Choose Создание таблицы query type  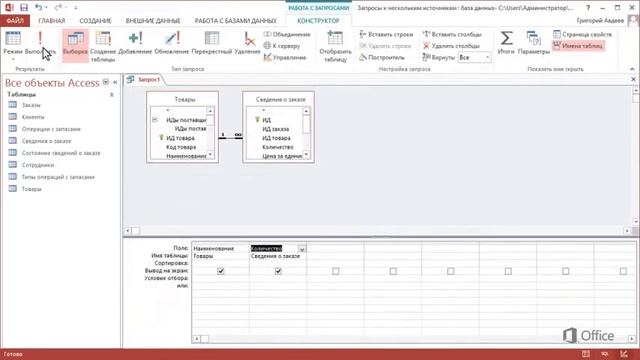[103, 46]
